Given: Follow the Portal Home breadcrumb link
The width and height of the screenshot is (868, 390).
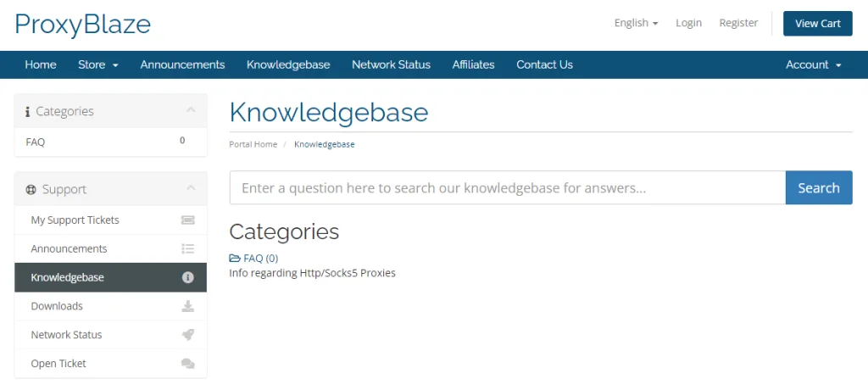Looking at the screenshot, I should tap(253, 144).
